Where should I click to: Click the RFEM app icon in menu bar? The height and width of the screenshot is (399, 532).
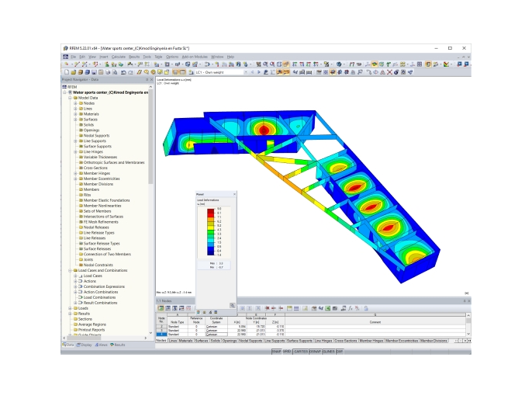65,57
